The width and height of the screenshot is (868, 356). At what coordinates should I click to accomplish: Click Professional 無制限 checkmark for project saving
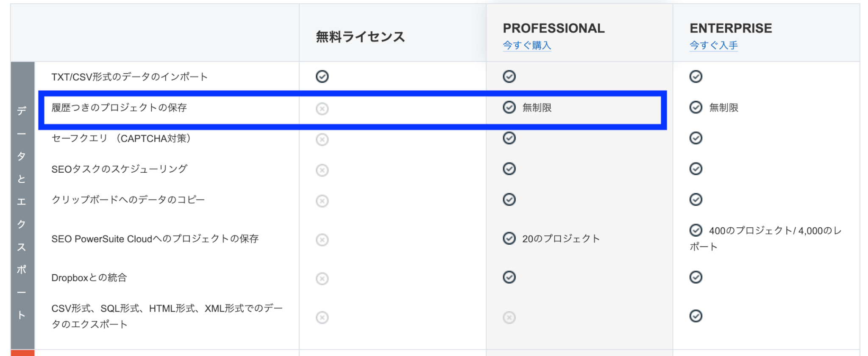point(509,108)
